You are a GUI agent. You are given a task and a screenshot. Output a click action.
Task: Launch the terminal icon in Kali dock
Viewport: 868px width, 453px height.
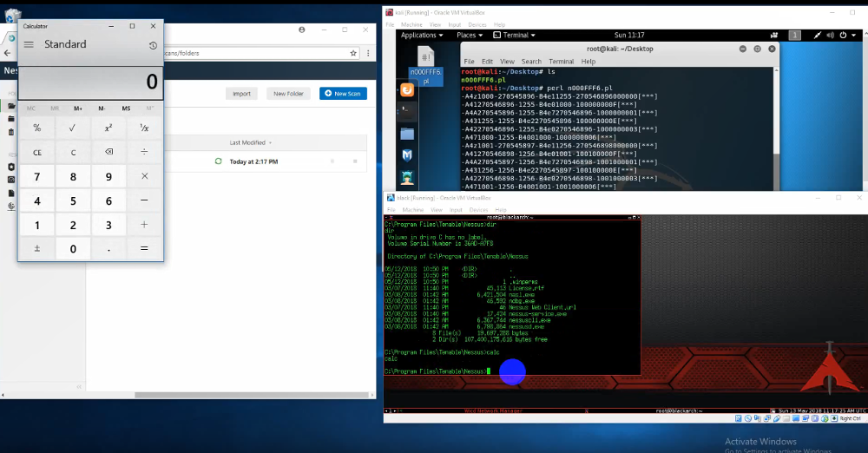click(x=407, y=111)
